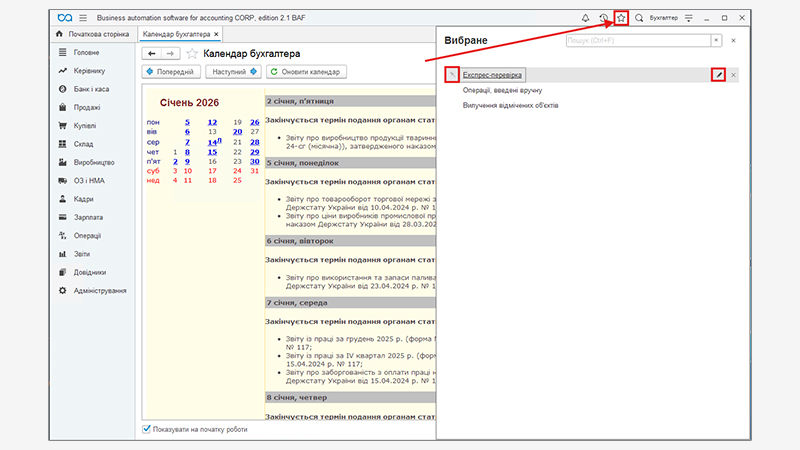The height and width of the screenshot is (450, 800).
Task: Click the search magnifier in the title bar
Action: click(x=639, y=18)
